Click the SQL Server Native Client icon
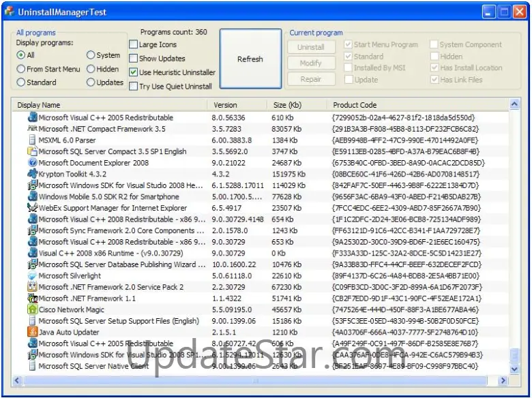Viewport: 532px width, 398px height. (x=32, y=366)
